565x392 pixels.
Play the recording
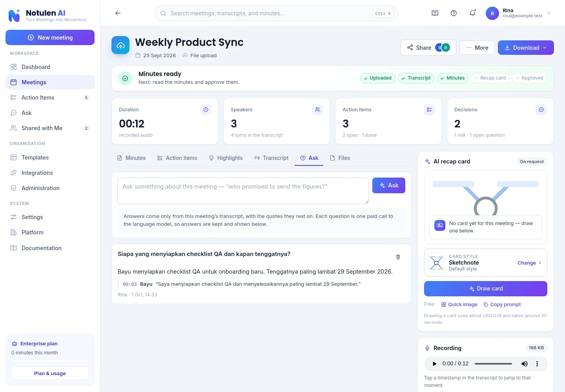click(x=434, y=364)
